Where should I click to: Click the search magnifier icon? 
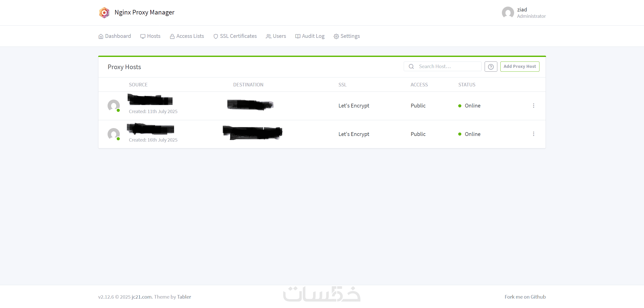[x=411, y=67]
